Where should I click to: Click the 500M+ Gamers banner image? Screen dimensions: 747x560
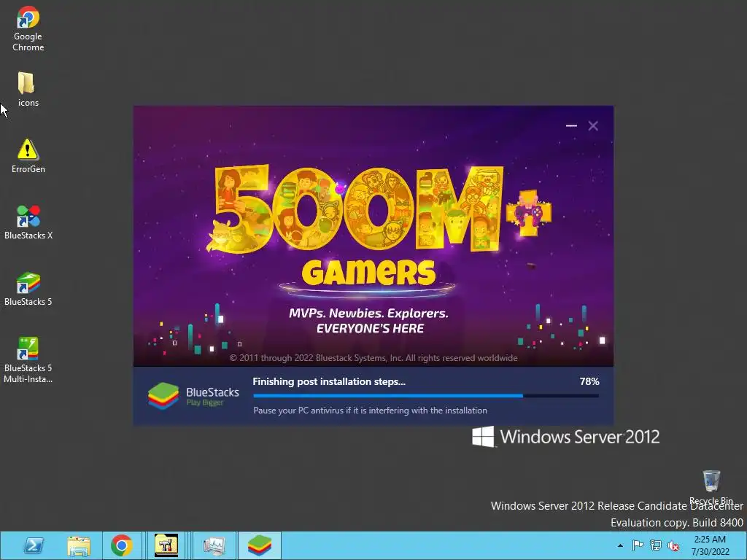point(373,236)
